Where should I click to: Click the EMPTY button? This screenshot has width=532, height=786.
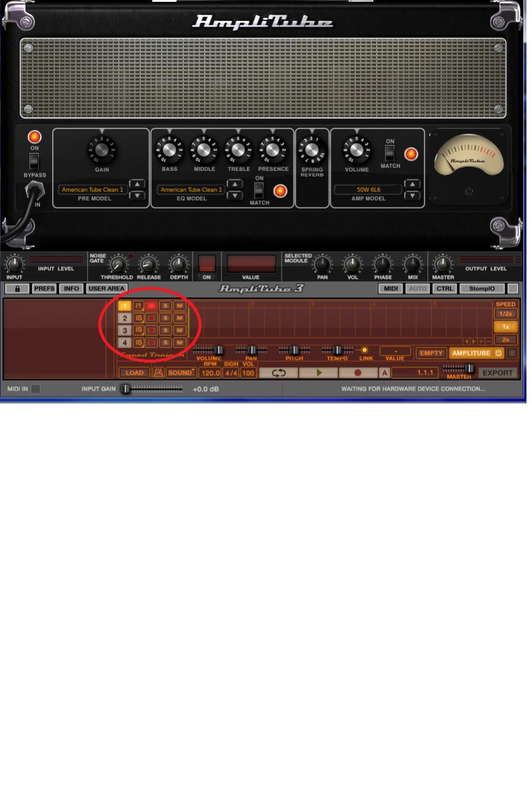[x=431, y=353]
